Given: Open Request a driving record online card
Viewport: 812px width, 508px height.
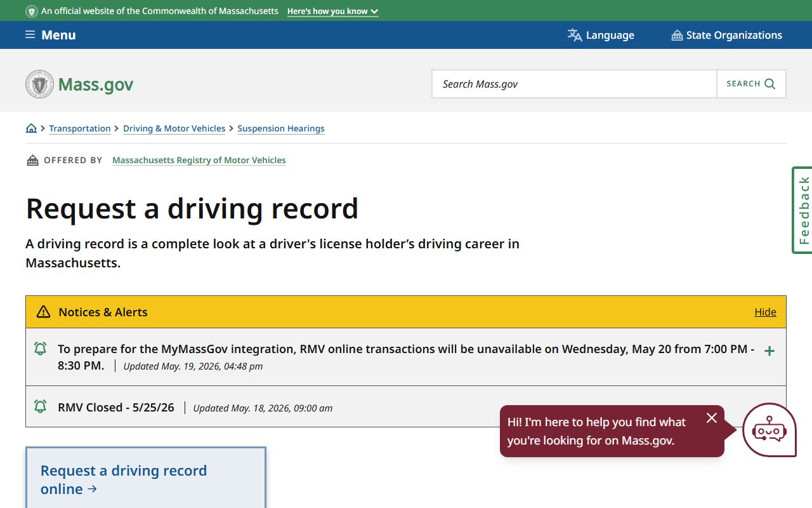Looking at the screenshot, I should pos(146,478).
